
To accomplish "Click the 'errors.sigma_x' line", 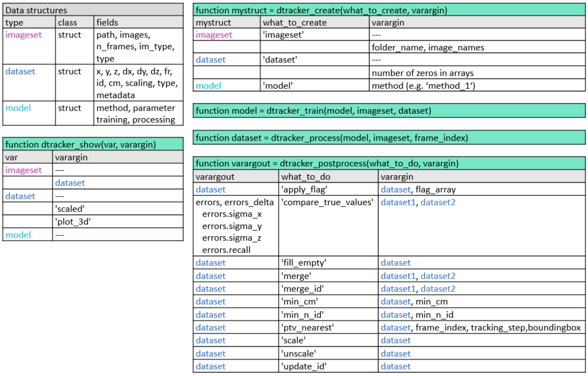I will [x=232, y=214].
